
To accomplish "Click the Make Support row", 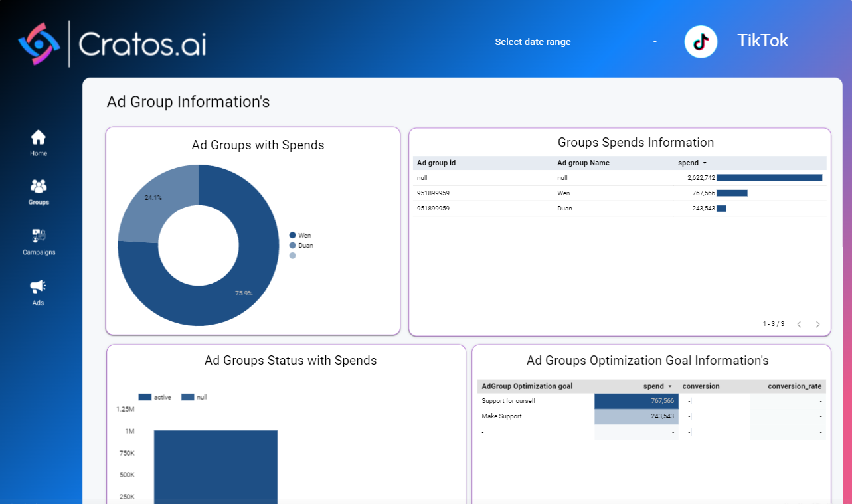I will tap(651, 416).
